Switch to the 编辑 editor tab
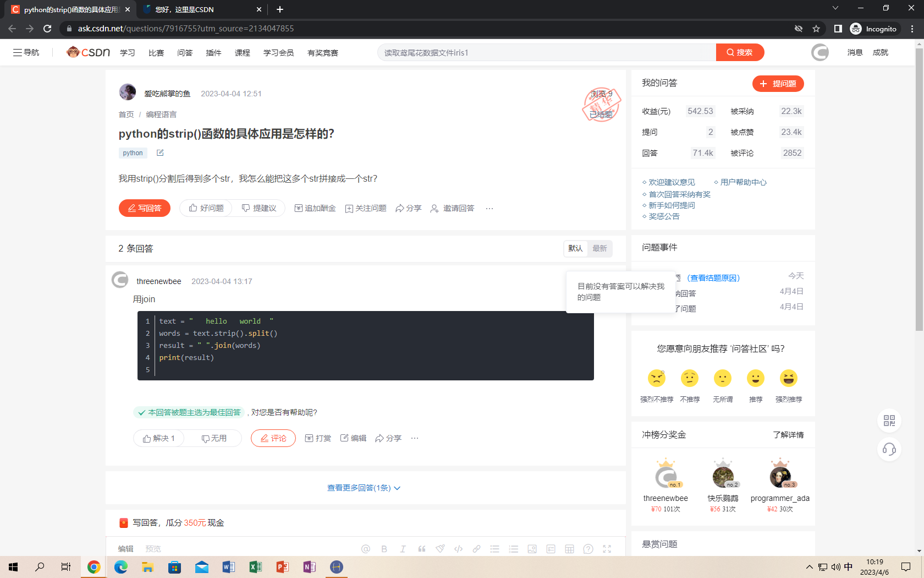This screenshot has width=924, height=578. coord(126,549)
